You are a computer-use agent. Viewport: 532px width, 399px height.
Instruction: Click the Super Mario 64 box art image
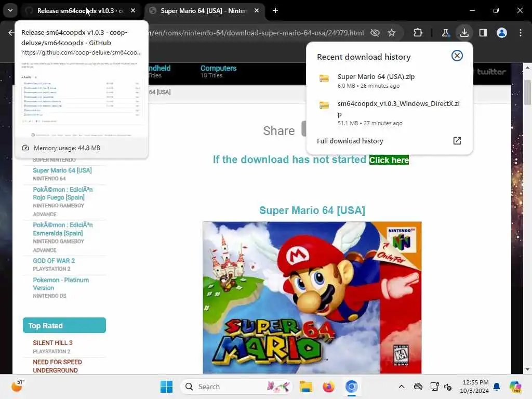point(312,298)
